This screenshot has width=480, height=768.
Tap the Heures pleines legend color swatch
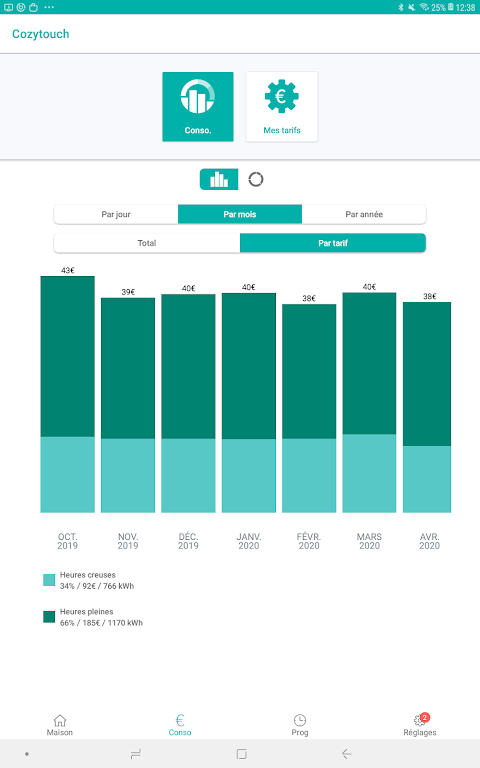click(49, 617)
